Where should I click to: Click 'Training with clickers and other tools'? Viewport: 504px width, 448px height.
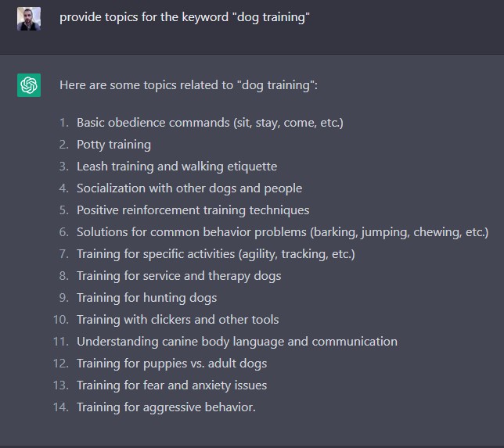tap(178, 320)
